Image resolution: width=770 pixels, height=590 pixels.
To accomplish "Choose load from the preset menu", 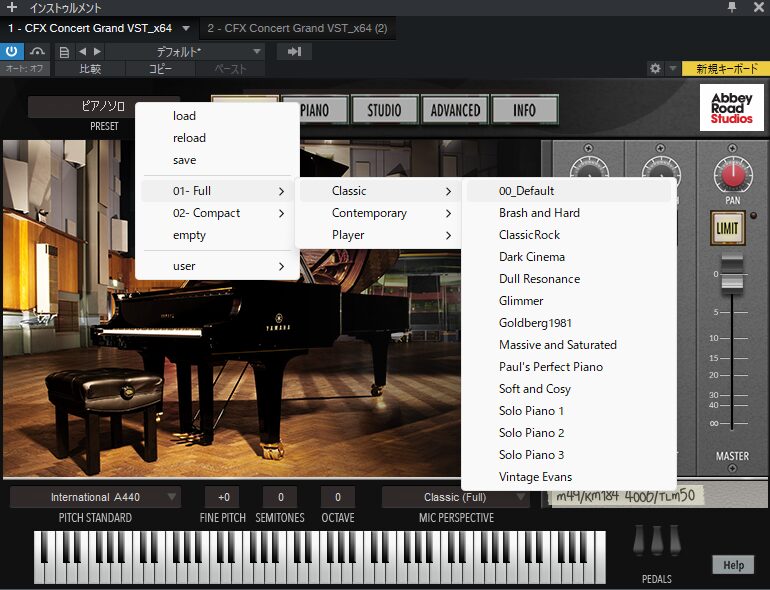I will pyautogui.click(x=217, y=116).
